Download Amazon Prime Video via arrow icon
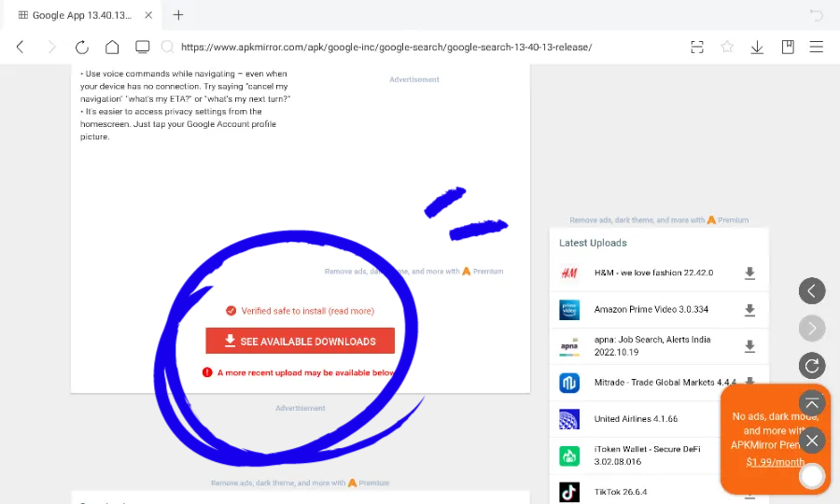 749,310
